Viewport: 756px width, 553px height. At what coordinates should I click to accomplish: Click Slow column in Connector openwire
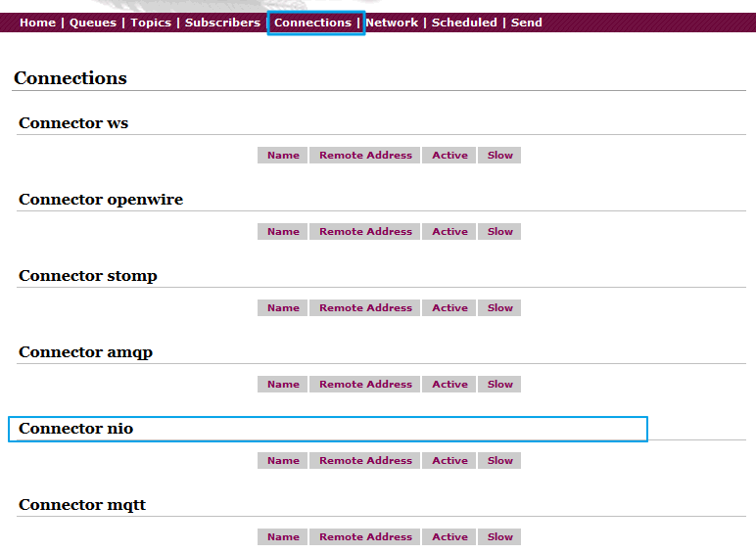[499, 231]
